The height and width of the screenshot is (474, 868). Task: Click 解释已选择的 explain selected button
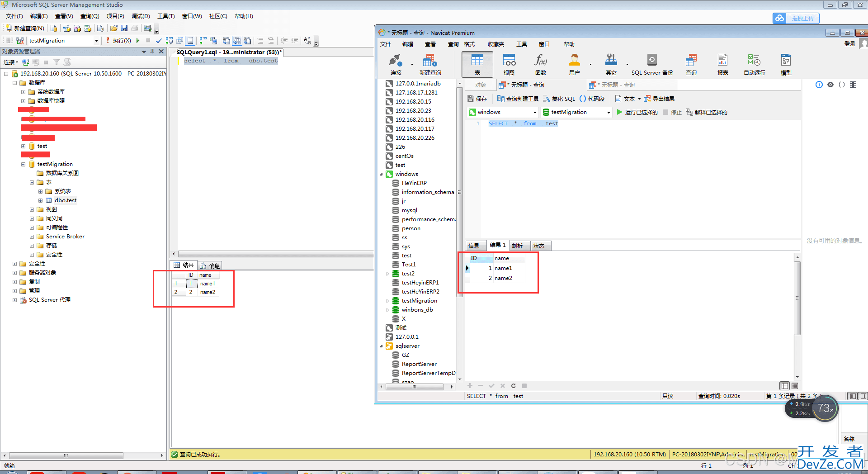707,112
